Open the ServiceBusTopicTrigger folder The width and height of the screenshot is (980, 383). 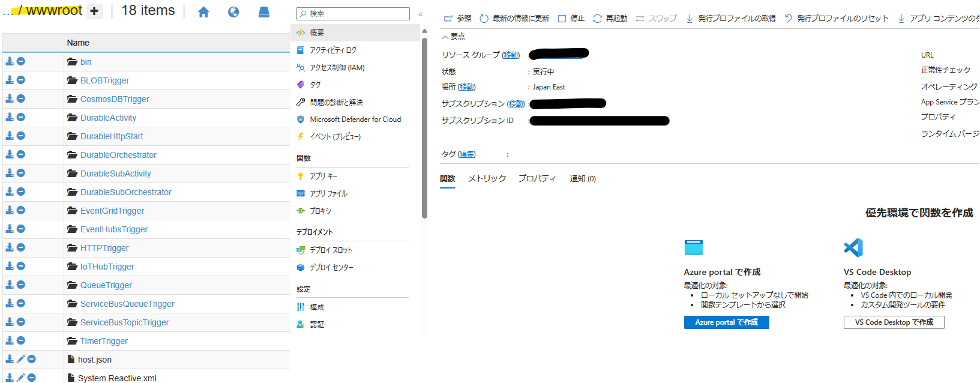click(124, 322)
